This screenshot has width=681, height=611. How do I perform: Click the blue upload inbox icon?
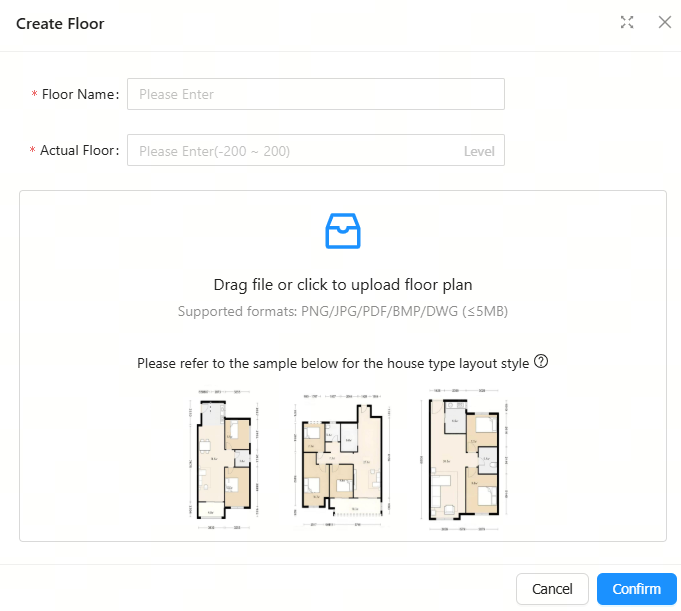(343, 231)
